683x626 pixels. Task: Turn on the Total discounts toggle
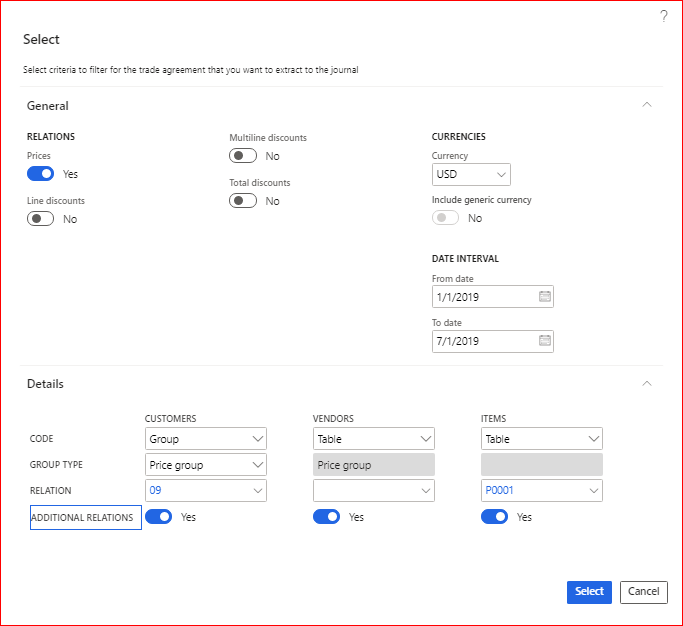pos(243,201)
